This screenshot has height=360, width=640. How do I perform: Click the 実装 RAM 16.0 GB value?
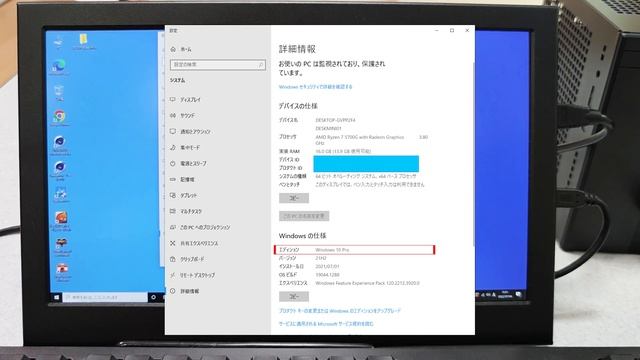(x=343, y=151)
